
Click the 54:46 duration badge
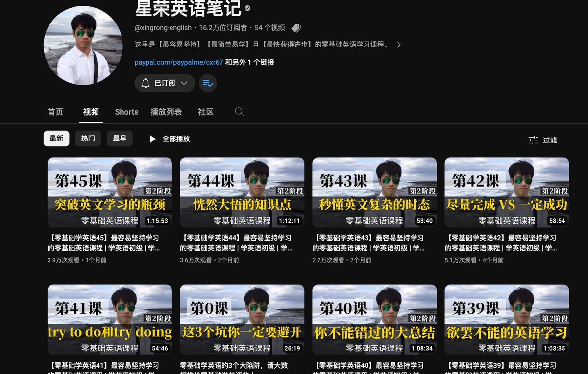[160, 349]
